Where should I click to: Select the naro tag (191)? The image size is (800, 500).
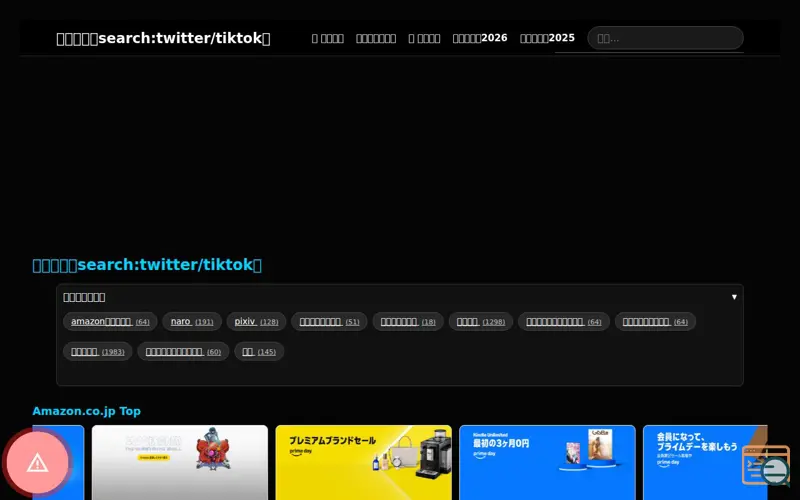tap(192, 321)
